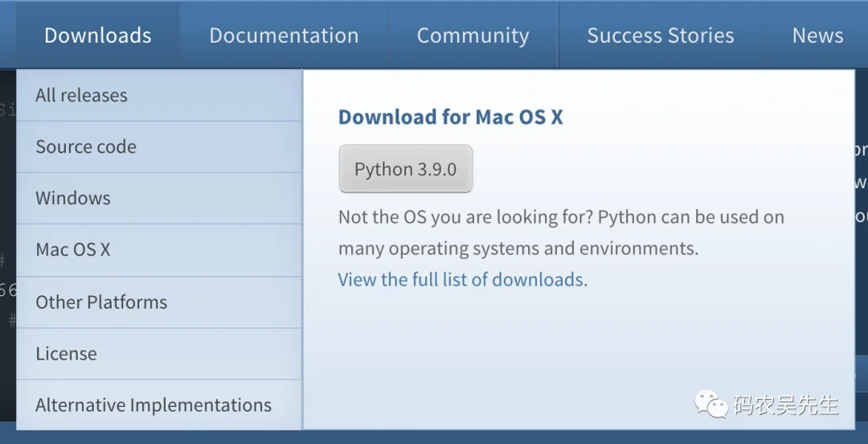Open the Windows downloads entry

[159, 199]
